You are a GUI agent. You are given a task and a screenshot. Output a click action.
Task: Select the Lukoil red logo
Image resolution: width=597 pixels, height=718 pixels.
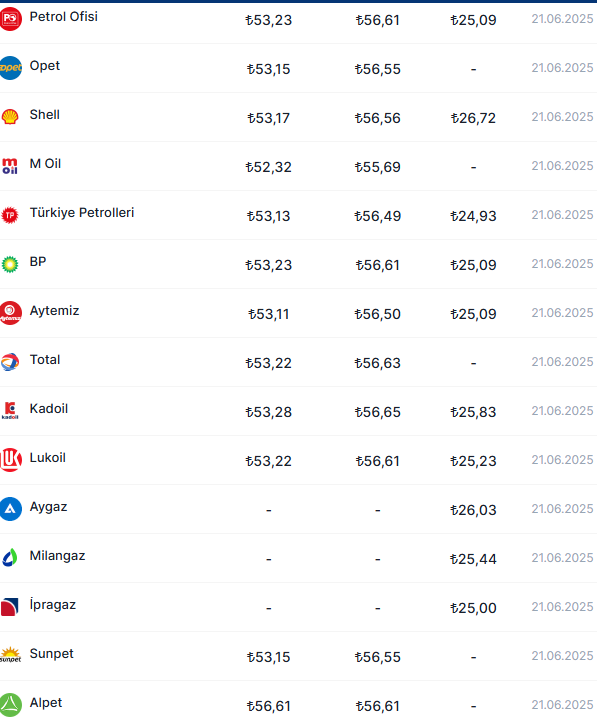(x=10, y=460)
